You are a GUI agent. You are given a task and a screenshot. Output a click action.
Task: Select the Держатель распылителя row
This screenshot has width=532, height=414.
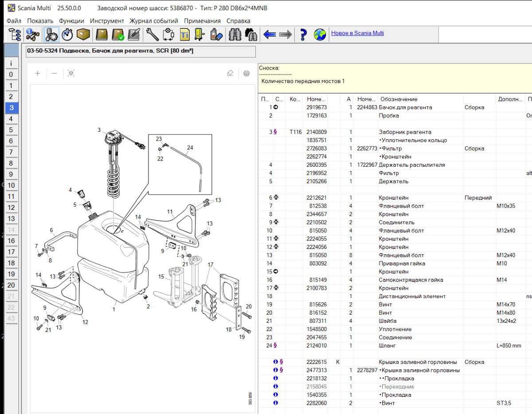395,165
